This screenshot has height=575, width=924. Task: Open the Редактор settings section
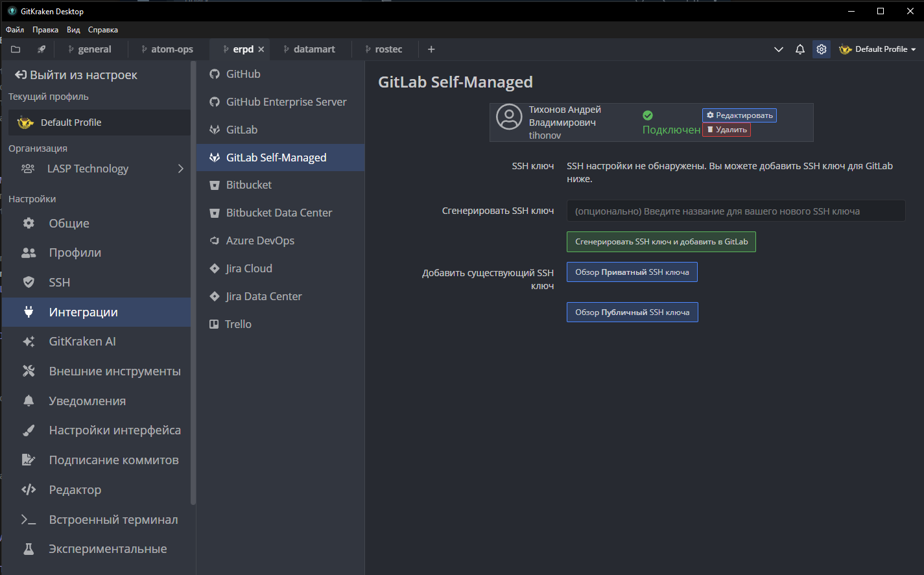pos(96,489)
